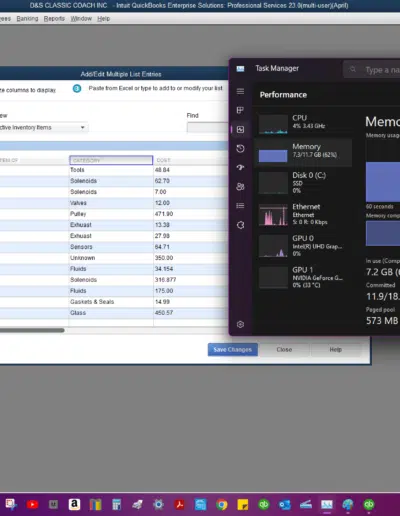
Task: Select the Performance page icon in Task Manager
Action: 240,129
